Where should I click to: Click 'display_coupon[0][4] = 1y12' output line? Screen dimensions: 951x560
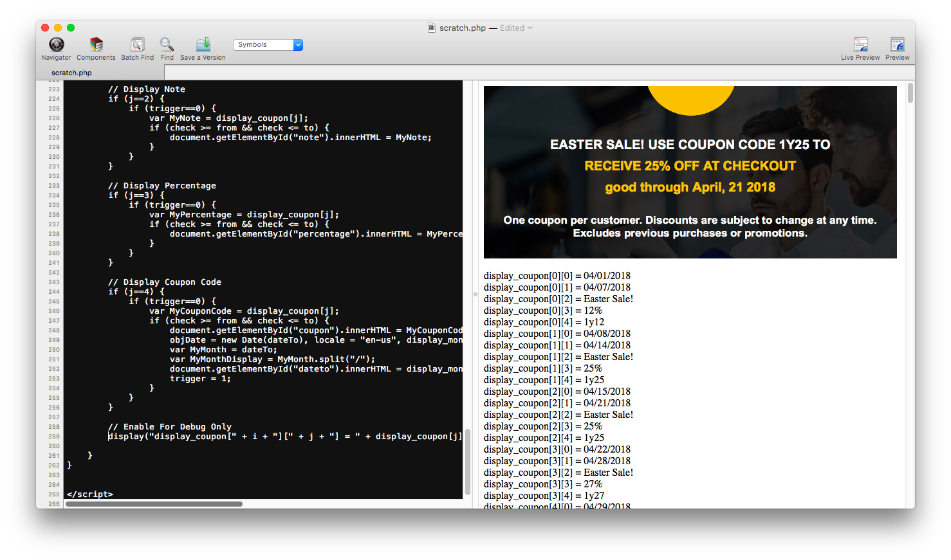544,322
